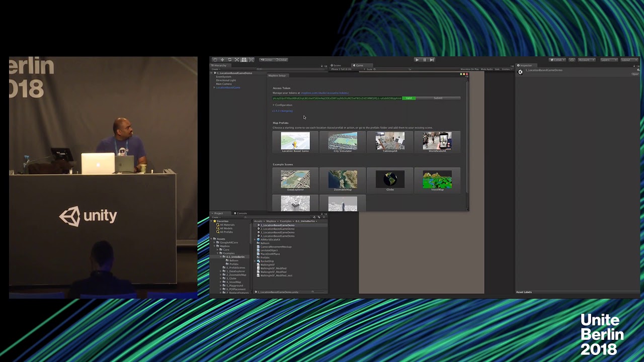Click the cloud Services icon
Image resolution: width=644 pixels, height=362 pixels.
572,60
